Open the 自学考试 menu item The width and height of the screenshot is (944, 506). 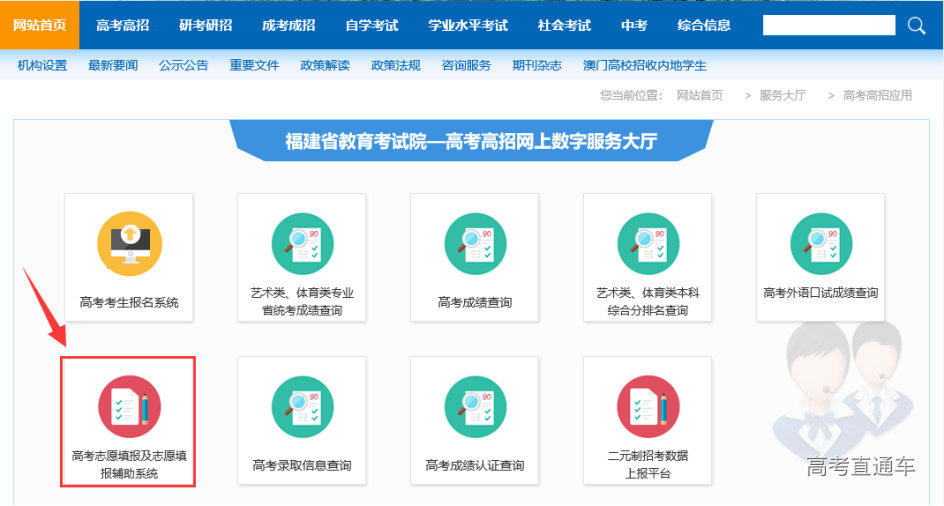[x=371, y=25]
